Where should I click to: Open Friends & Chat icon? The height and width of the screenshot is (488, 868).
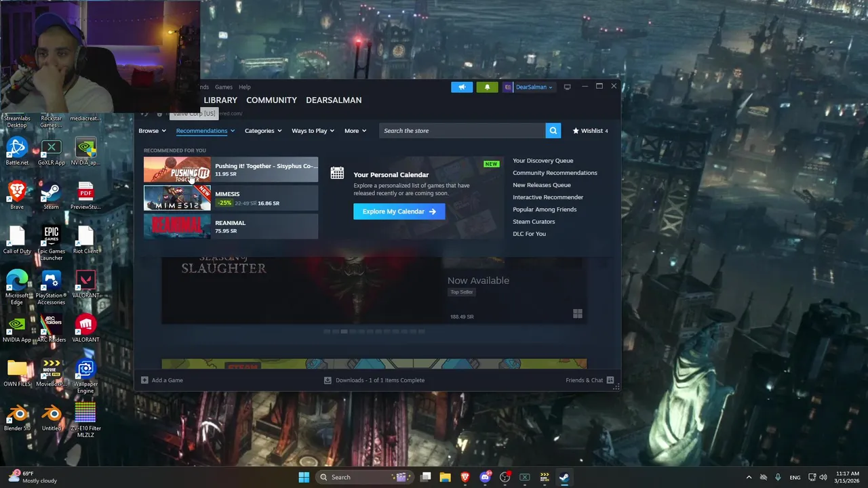[x=610, y=380]
